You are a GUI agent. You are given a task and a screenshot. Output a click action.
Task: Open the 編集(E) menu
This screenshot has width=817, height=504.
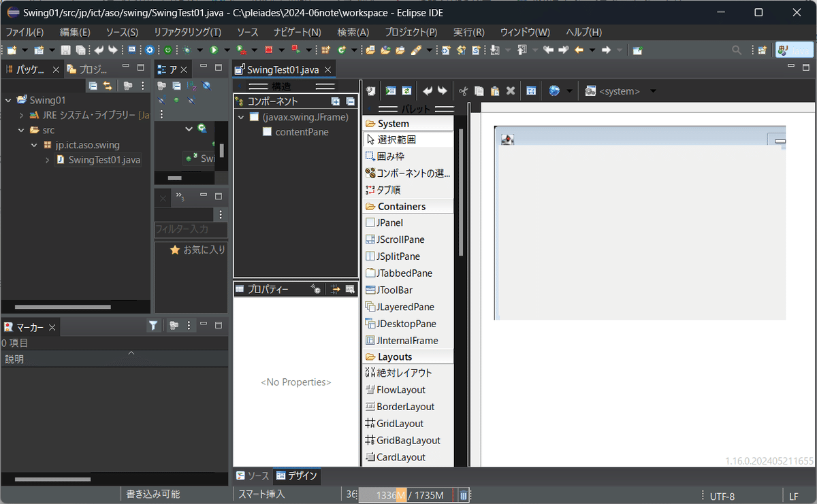(75, 32)
